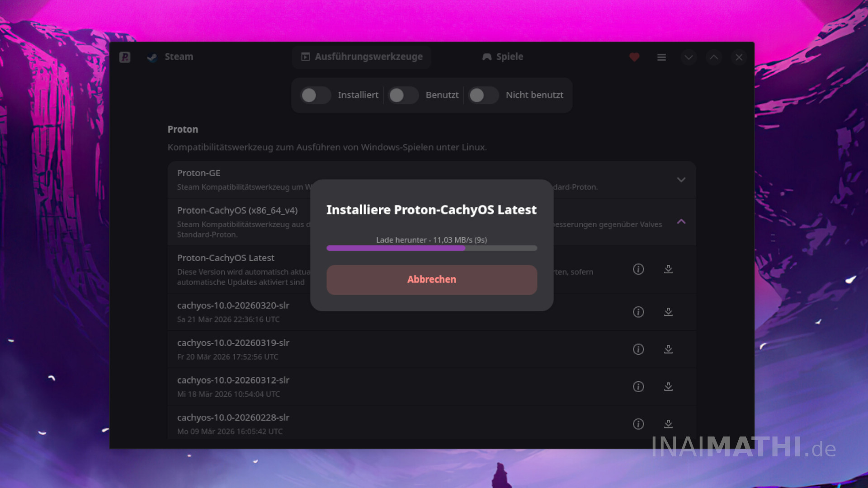This screenshot has height=488, width=868.
Task: Show info for cachyos-10.0-20260319-slr
Action: click(x=638, y=349)
